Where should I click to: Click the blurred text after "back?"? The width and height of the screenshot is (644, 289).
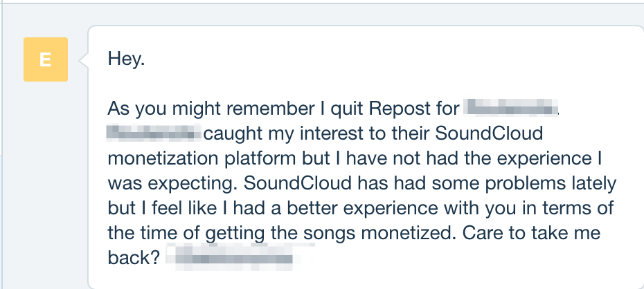point(239,257)
